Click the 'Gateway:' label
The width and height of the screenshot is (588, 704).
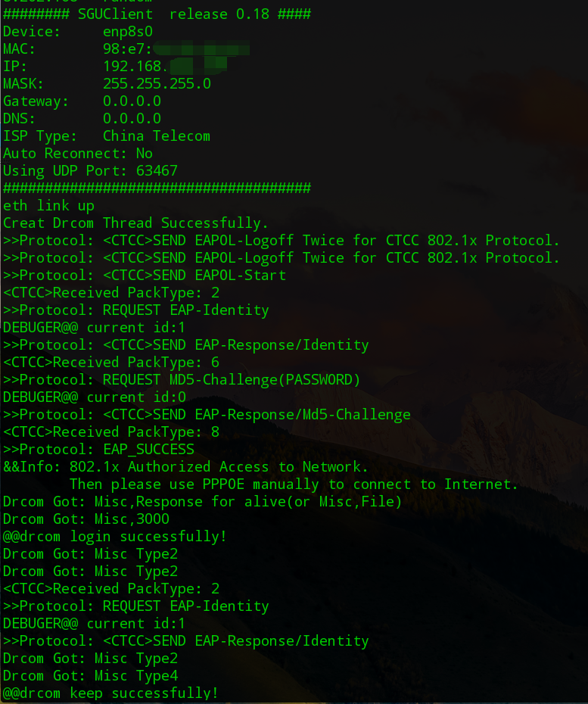click(x=36, y=101)
